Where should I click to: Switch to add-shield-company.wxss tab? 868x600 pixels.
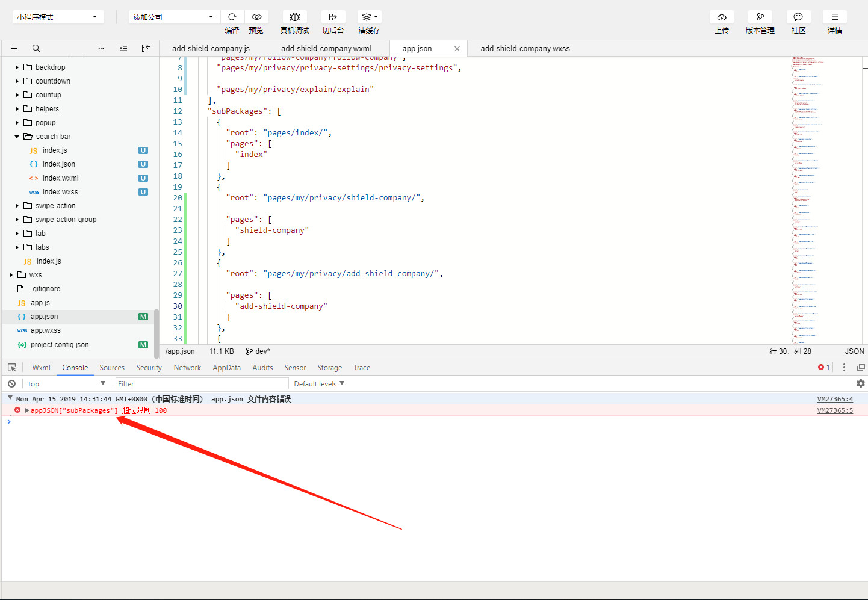525,49
